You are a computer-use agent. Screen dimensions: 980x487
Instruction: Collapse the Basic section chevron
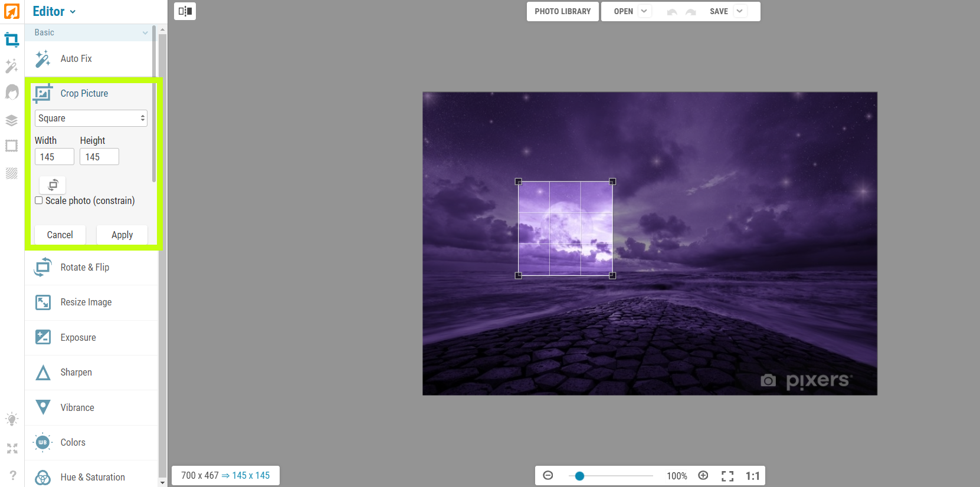tap(145, 32)
